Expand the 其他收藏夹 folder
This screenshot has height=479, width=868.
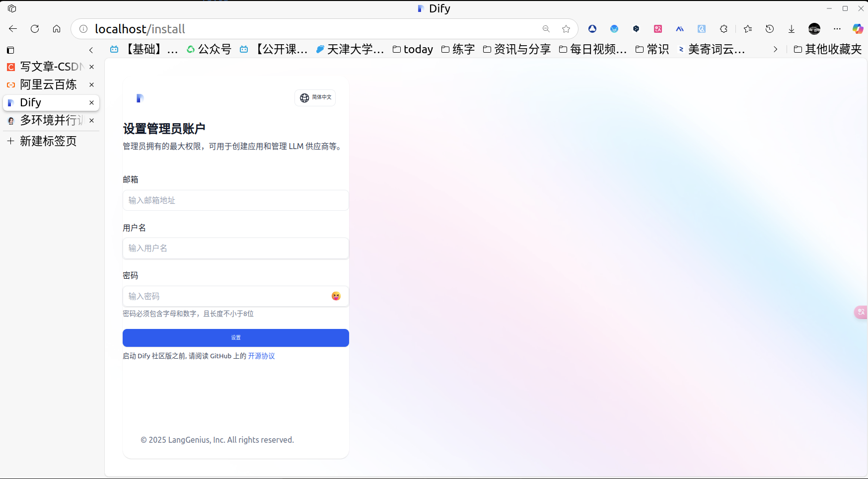click(x=828, y=49)
